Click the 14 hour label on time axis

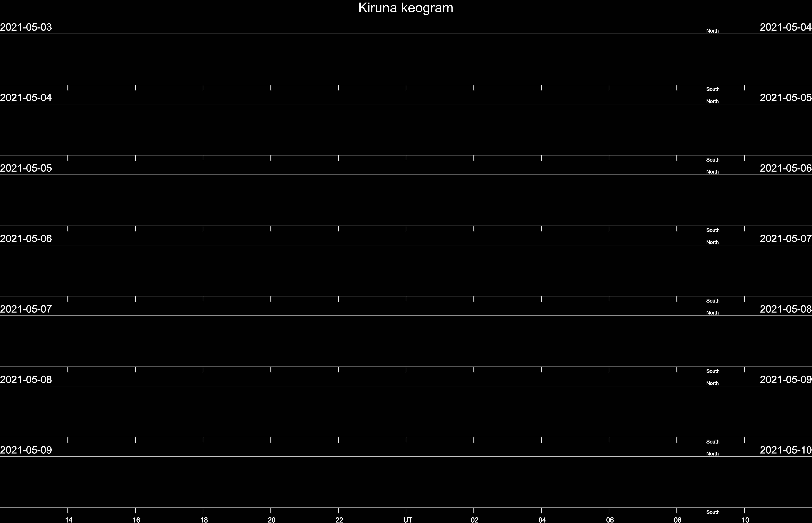(x=69, y=520)
